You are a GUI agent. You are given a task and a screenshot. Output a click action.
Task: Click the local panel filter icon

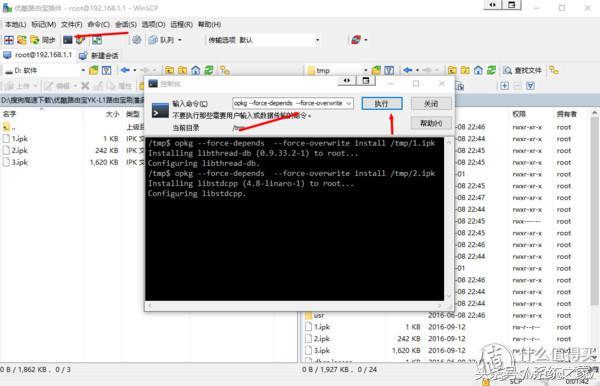tap(106, 70)
